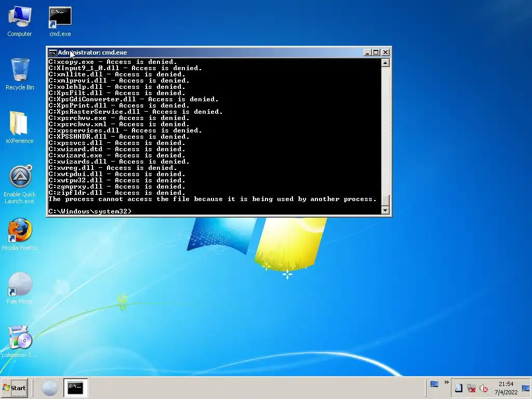Screen dimensions: 532x399
Task: Click 'The process cannot access the file' message
Action: pos(212,199)
